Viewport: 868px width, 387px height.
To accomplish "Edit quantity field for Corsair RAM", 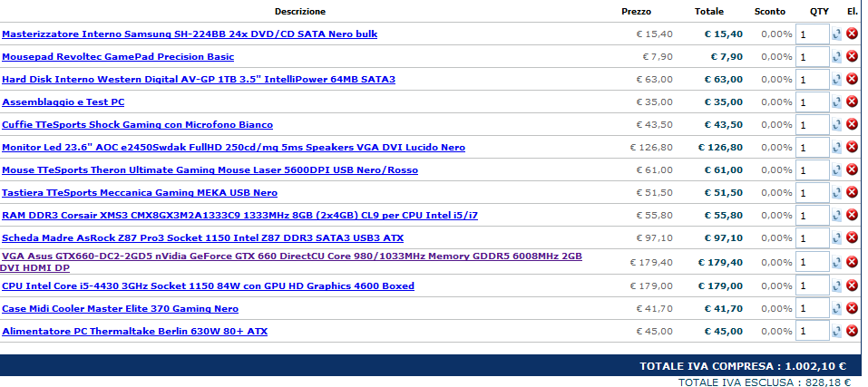I will click(x=813, y=216).
